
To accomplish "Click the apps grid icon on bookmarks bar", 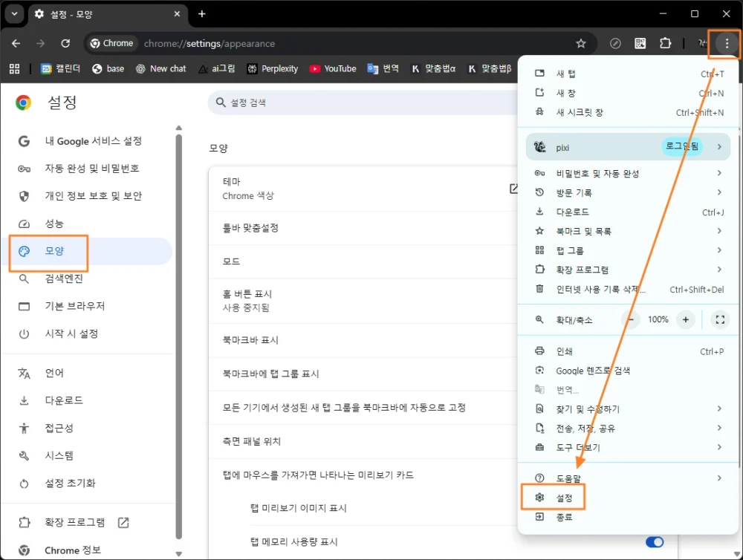I will pos(14,69).
